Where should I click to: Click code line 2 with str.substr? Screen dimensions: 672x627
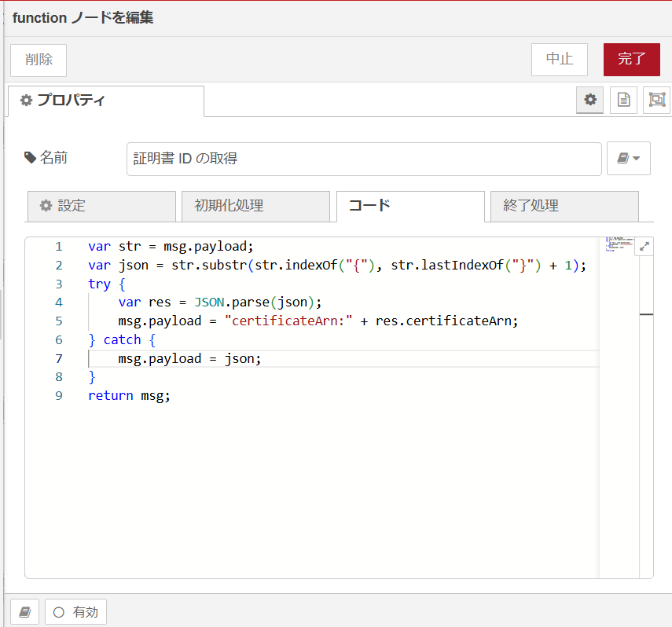337,266
